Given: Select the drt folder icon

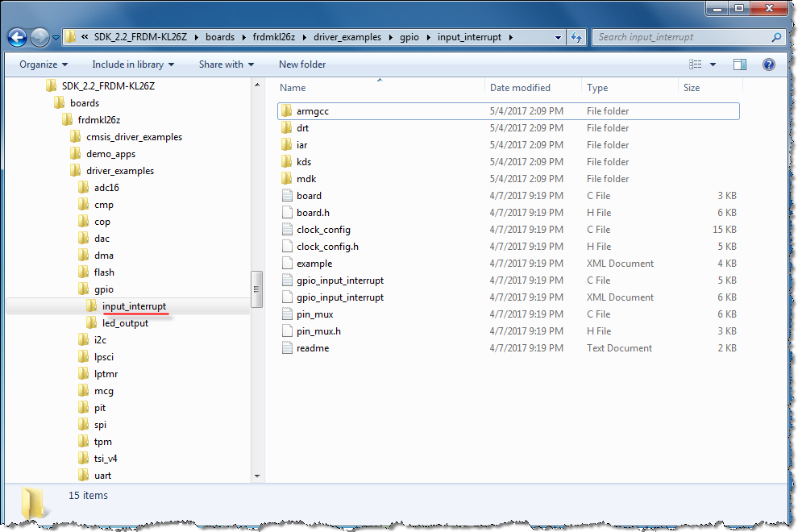Looking at the screenshot, I should point(287,128).
